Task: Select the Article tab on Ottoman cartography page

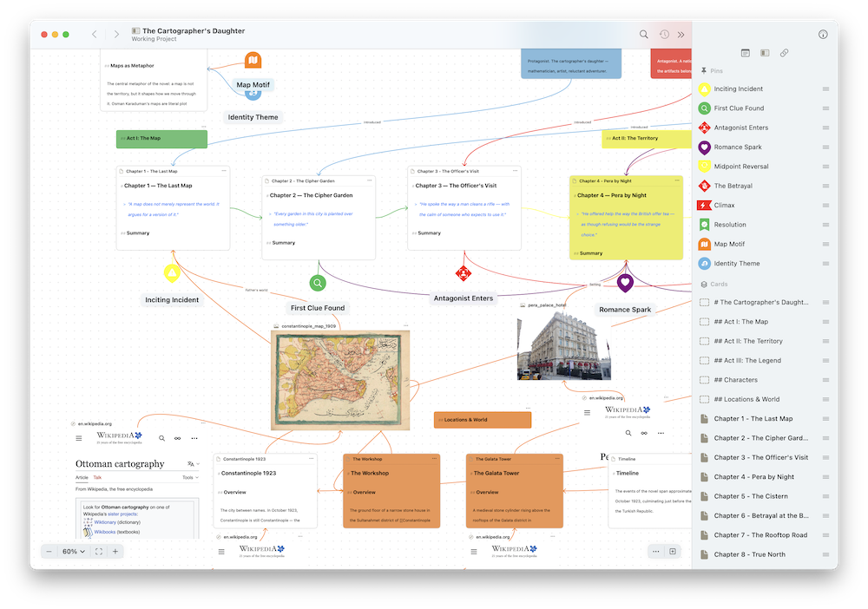Action: (x=81, y=477)
